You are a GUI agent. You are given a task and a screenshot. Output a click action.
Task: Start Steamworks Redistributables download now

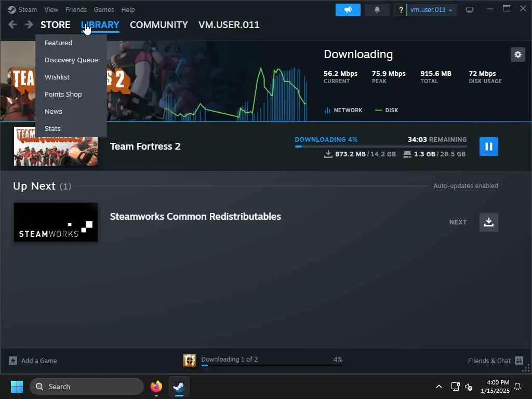coord(488,222)
